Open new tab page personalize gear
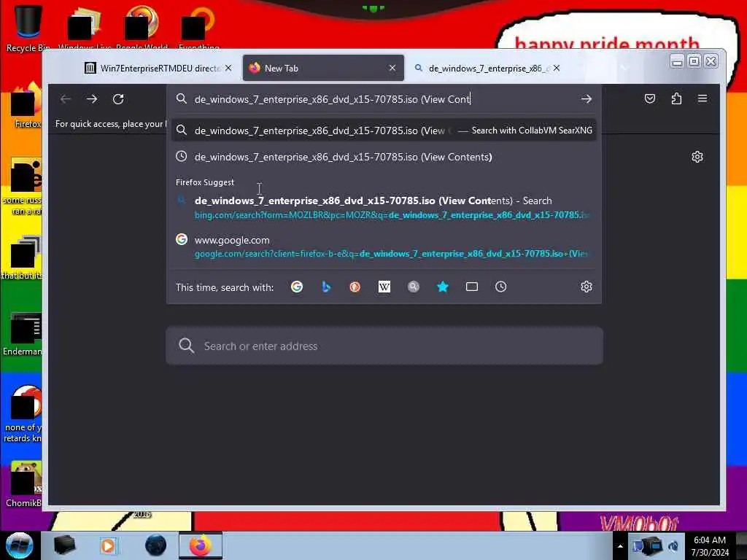747x560 pixels. click(x=697, y=157)
